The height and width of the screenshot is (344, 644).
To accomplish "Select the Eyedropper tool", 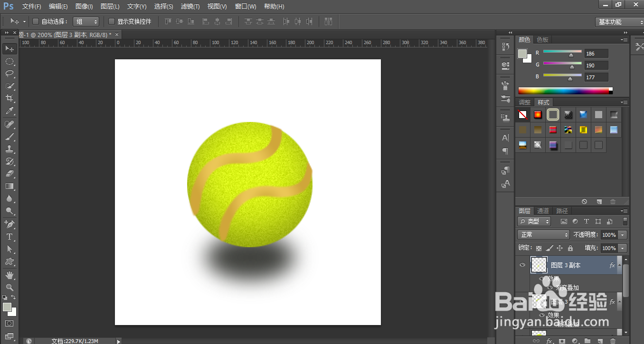I will click(9, 111).
